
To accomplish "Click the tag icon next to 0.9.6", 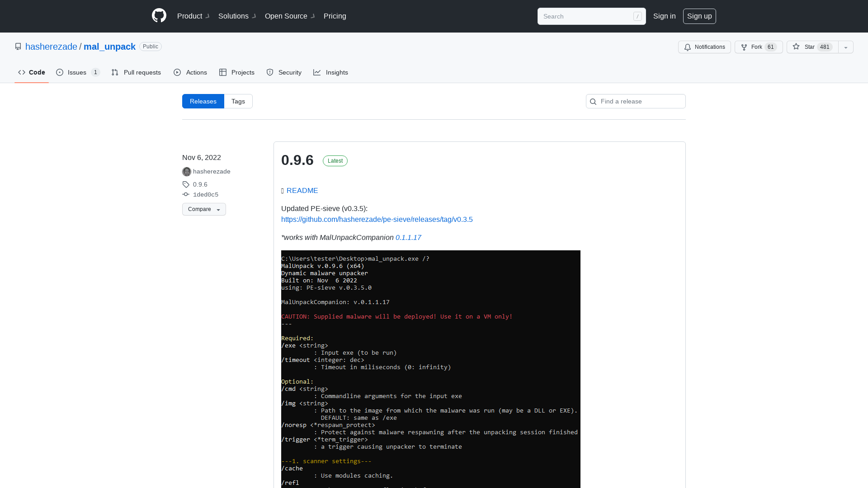I will pos(186,184).
